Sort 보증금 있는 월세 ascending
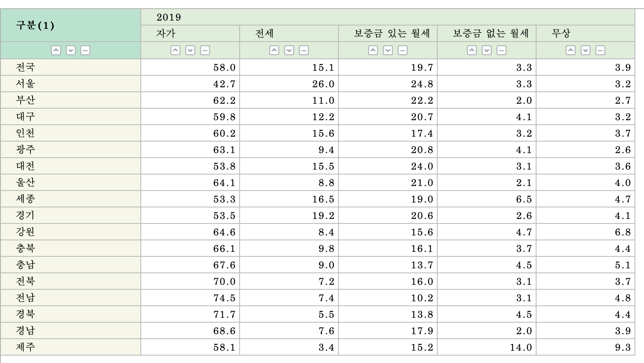Image resolution: width=644 pixels, height=363 pixels. (x=373, y=50)
